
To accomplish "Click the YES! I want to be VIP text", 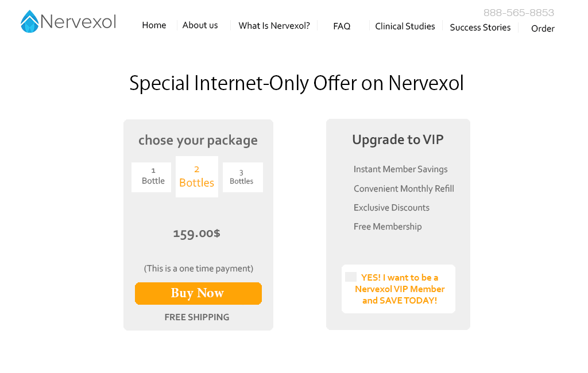I will 400,289.
